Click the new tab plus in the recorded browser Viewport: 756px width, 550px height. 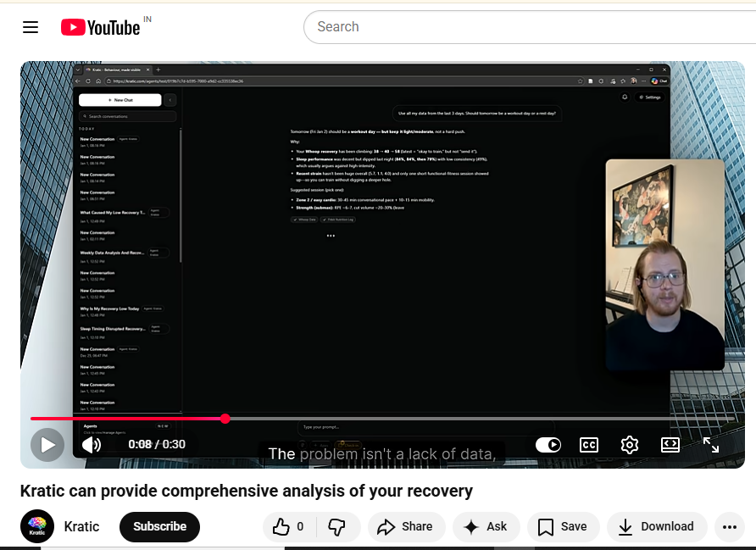click(158, 69)
